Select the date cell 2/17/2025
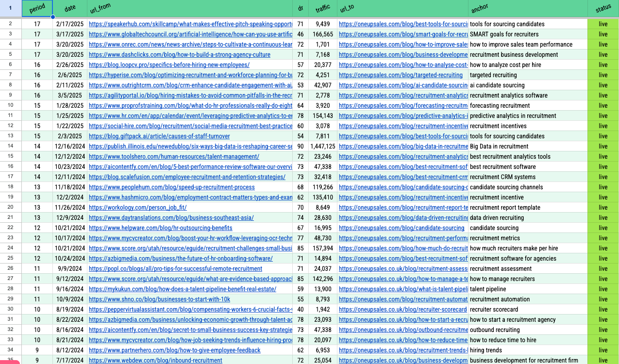The height and width of the screenshot is (364, 619). [70, 24]
